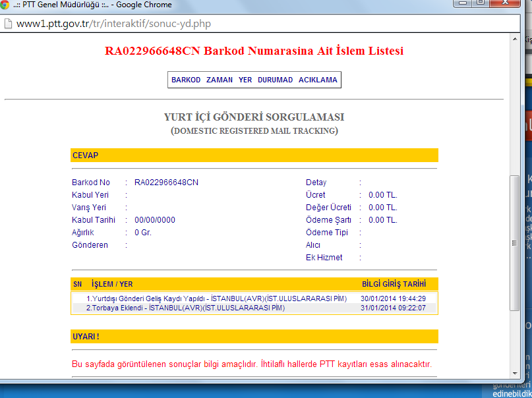
Task: Click barcode value RA022966648CN in details
Action: [x=166, y=183]
